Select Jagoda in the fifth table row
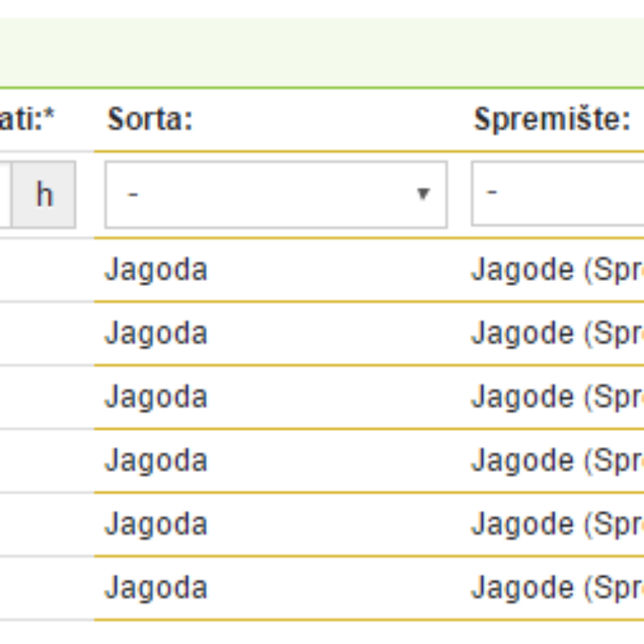This screenshot has width=644, height=644. click(156, 524)
